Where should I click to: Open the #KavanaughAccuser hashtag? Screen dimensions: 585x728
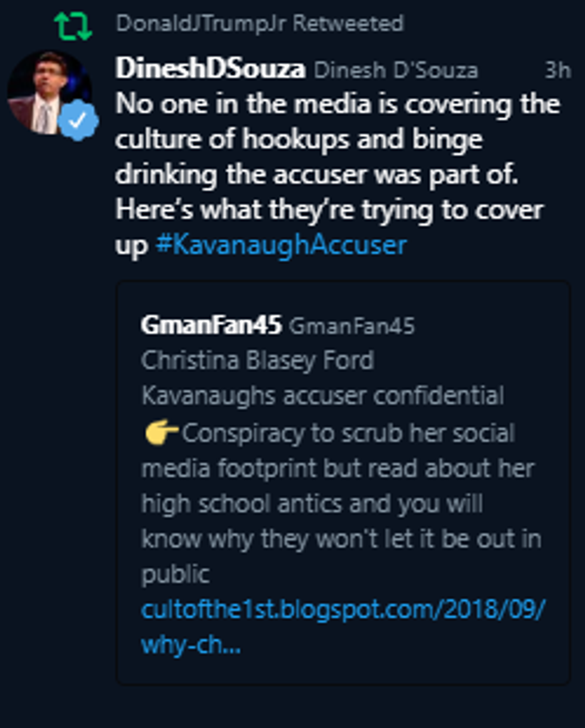click(281, 245)
